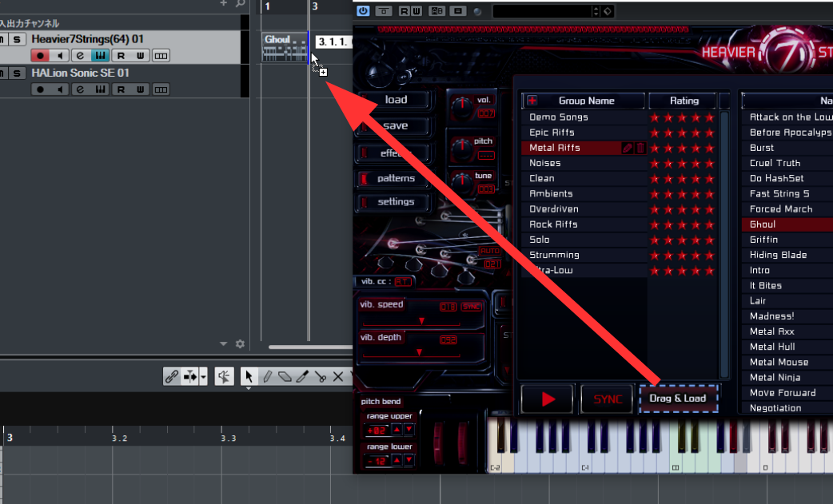Open auto-scroll options dropdown arrow

coord(204,377)
